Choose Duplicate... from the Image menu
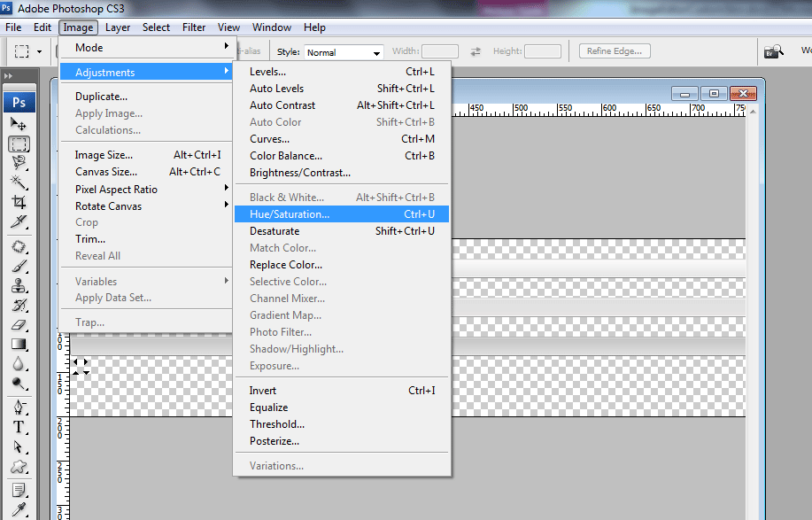Screen dimensions: 812x520 click(147, 97)
